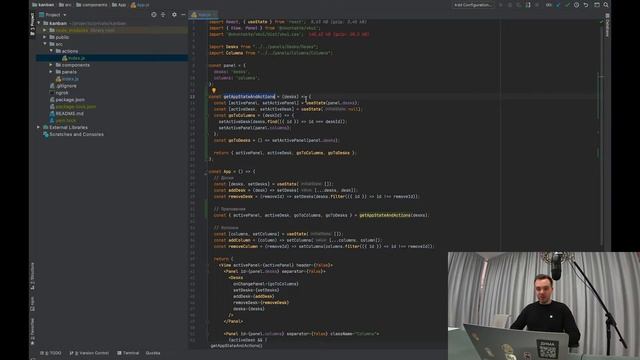Click the App folder breadcrumb
640x360 pixels.
[119, 5]
